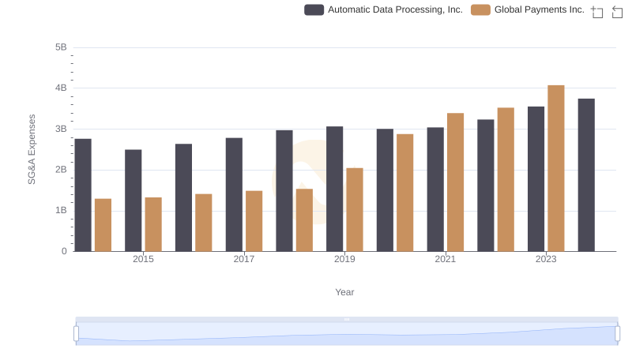Viewport: 632px width, 364px height.
Task: Click the Automatic Data Processing, Inc. legend label
Action: tap(395, 9)
